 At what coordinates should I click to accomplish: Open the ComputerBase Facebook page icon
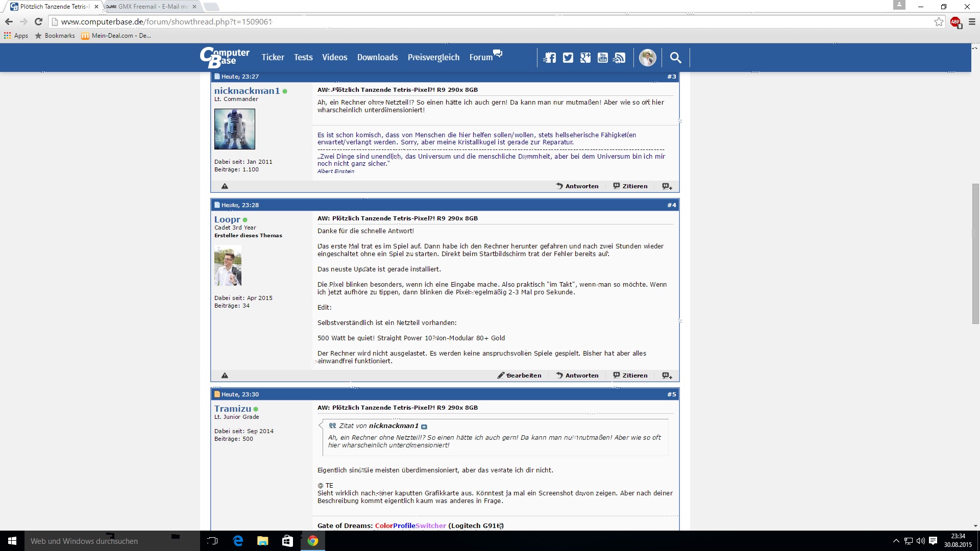click(550, 58)
